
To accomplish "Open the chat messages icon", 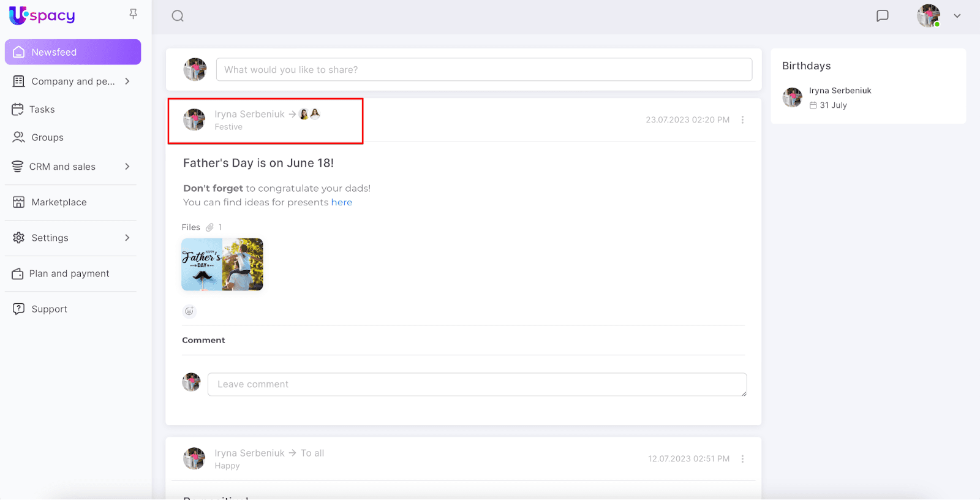I will pos(882,16).
